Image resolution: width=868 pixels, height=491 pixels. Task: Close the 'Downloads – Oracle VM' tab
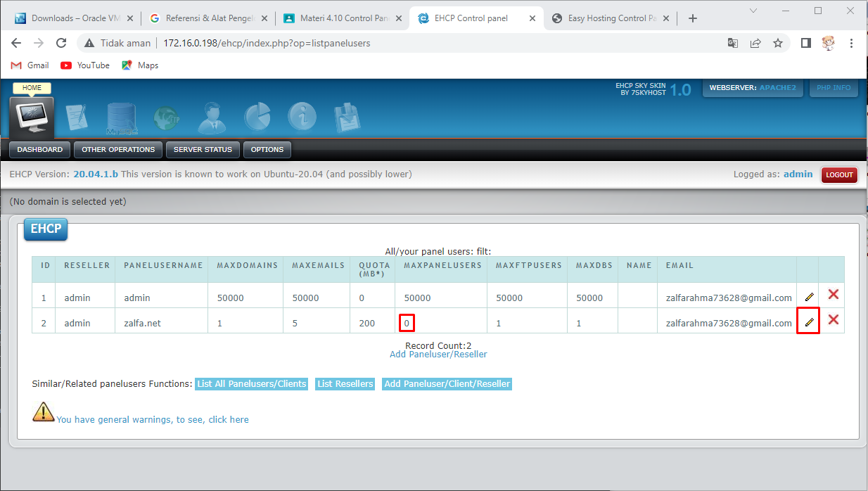click(x=131, y=18)
